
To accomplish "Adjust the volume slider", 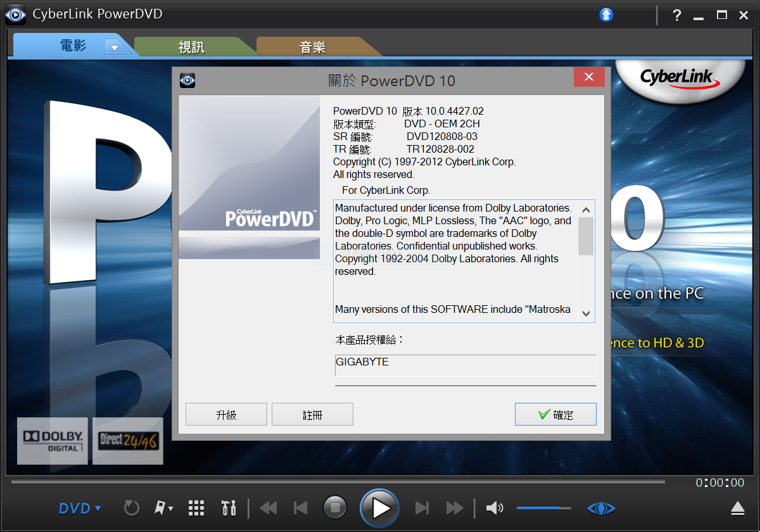I will tap(543, 508).
